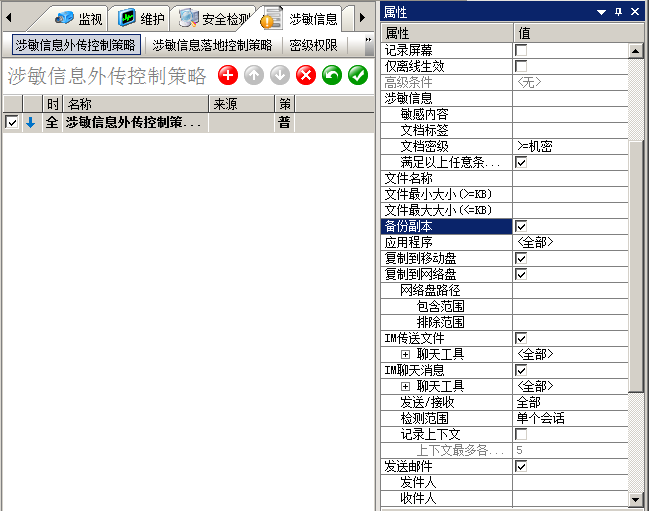Click the green checkmark save icon

(358, 75)
